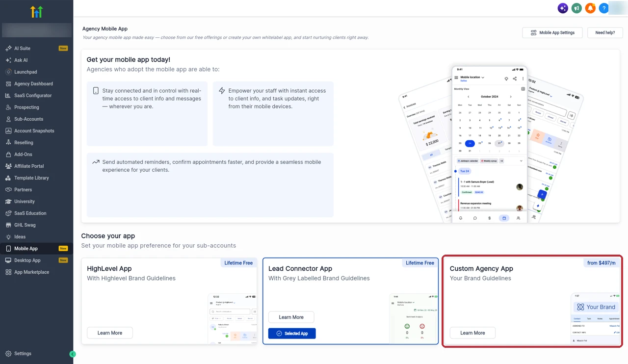The image size is (628, 364).
Task: Click Learn More on HighLevel App card
Action: click(x=110, y=333)
